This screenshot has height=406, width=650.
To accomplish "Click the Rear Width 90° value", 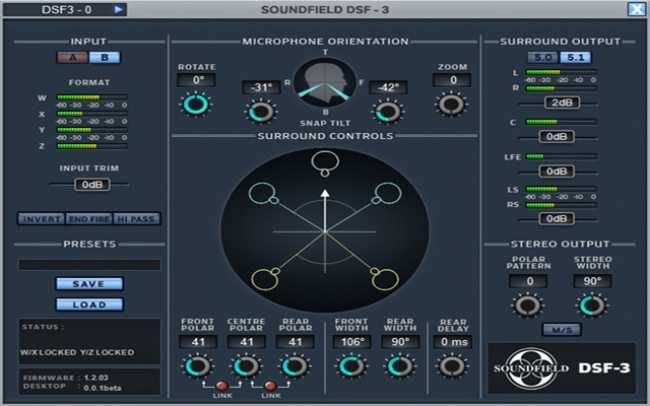I will (x=400, y=342).
